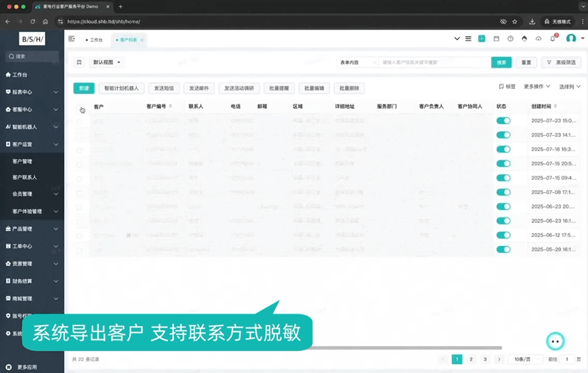Viewport: 588px width, 373px height.
Task: Check the checkbox for the 2025-07-23 15:0 row
Action: pos(79,122)
